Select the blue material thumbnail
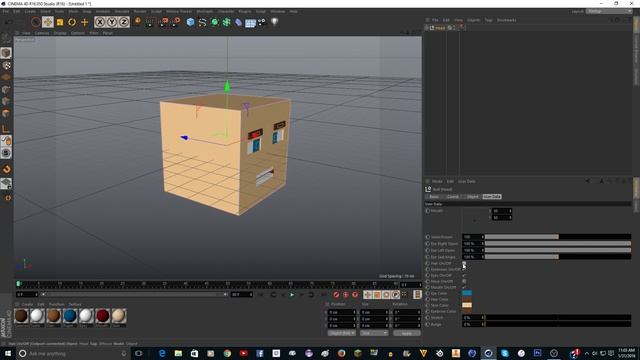The width and height of the screenshot is (640, 360). [x=70, y=316]
